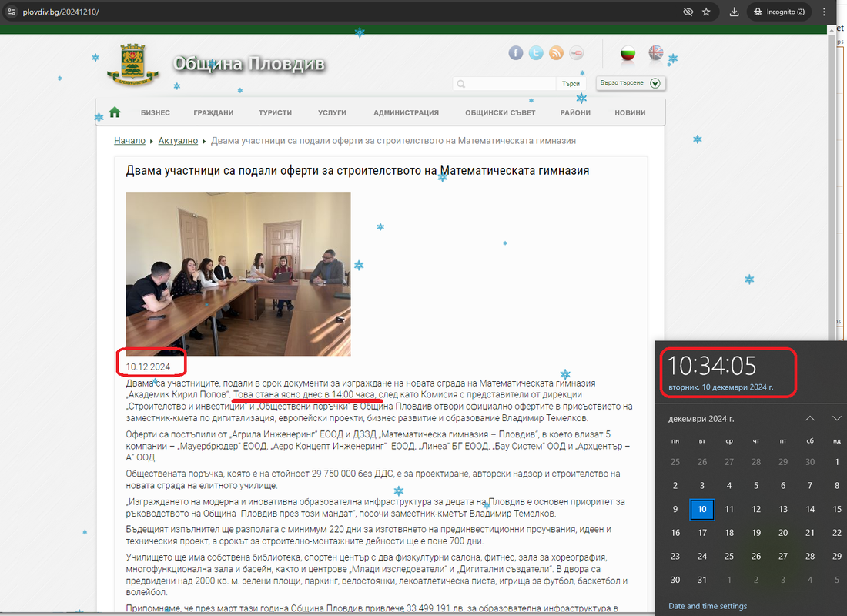Screen dimensions: 847x616
Task: Click the article headline about Математическата гимназия
Action: (x=357, y=171)
